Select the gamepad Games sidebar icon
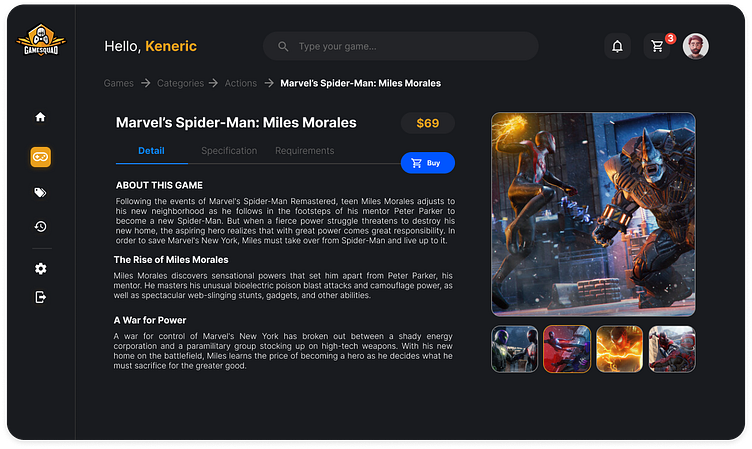This screenshot has width=752, height=449. pyautogui.click(x=41, y=157)
